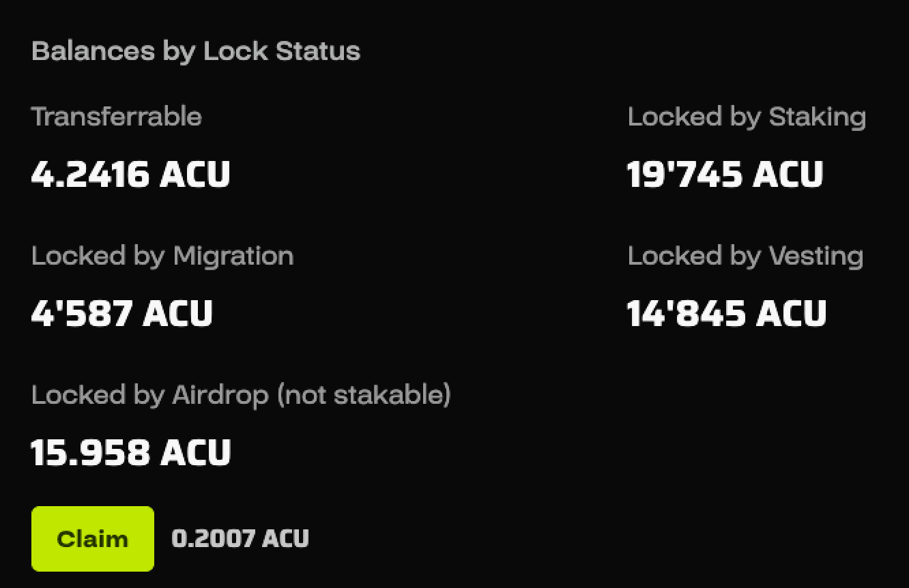Screen dimensions: 909x588
Task: Click the 14'845 ACU vesting balance
Action: click(x=725, y=312)
